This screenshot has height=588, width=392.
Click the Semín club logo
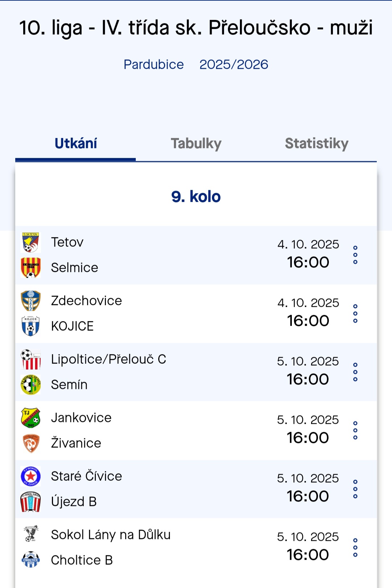(31, 384)
